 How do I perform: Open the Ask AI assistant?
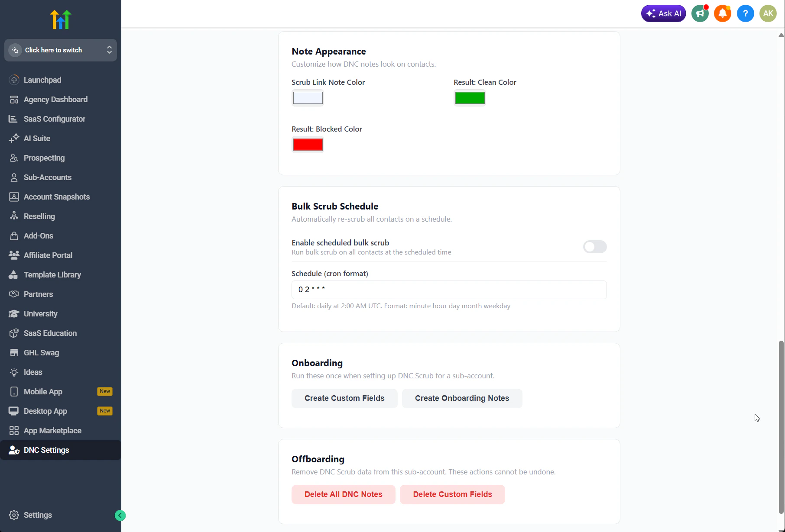[663, 13]
